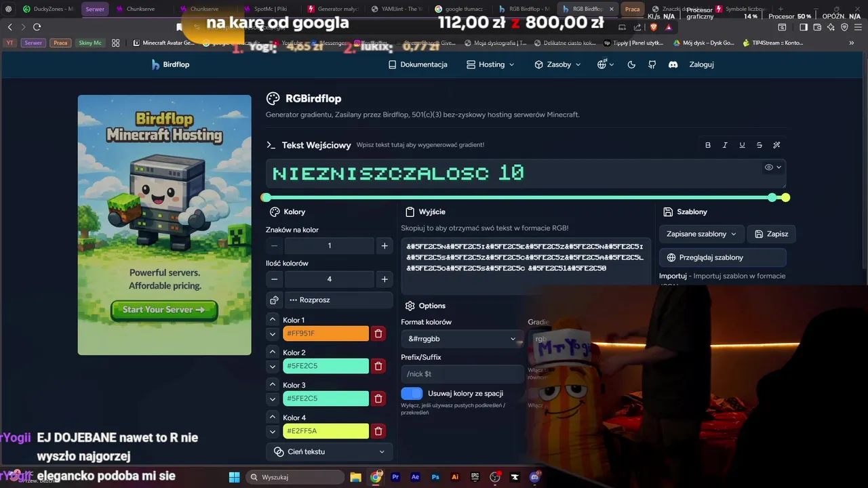Open After Effects from taskbar

(416, 477)
